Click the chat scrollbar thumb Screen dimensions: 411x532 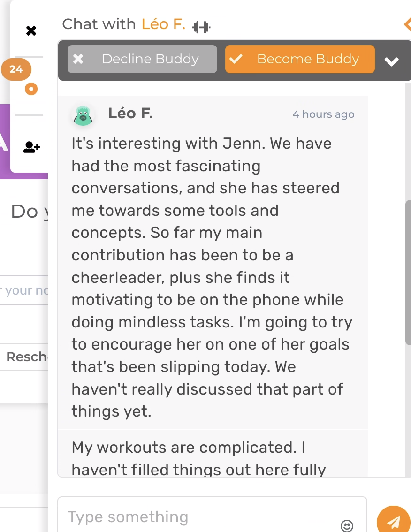[408, 272]
